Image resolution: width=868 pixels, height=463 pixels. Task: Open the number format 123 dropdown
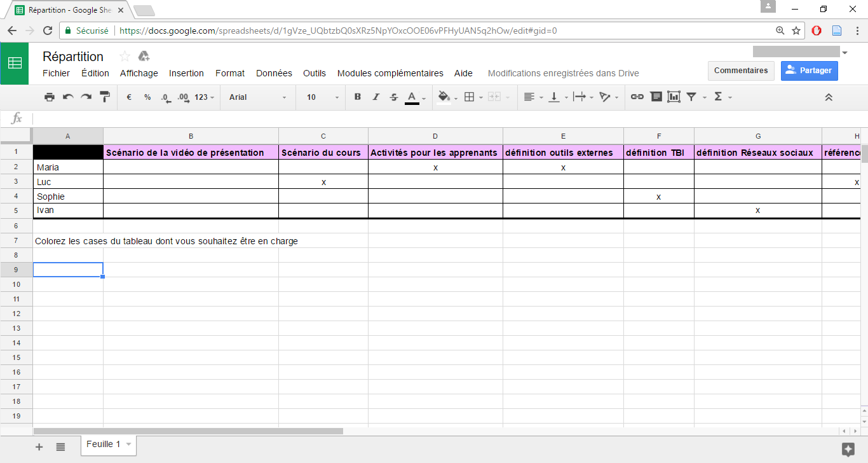(204, 97)
